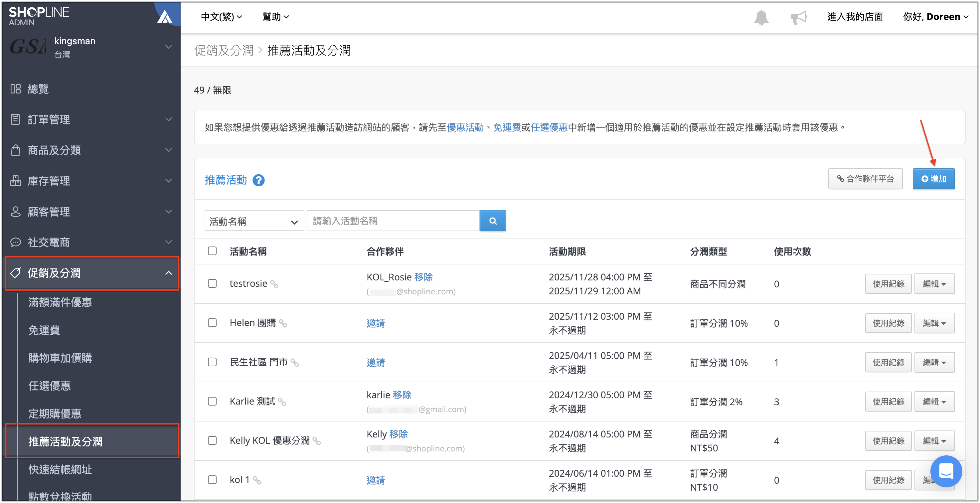The width and height of the screenshot is (980, 503).
Task: Open 免運費 submenu item in sidebar
Action: [44, 330]
